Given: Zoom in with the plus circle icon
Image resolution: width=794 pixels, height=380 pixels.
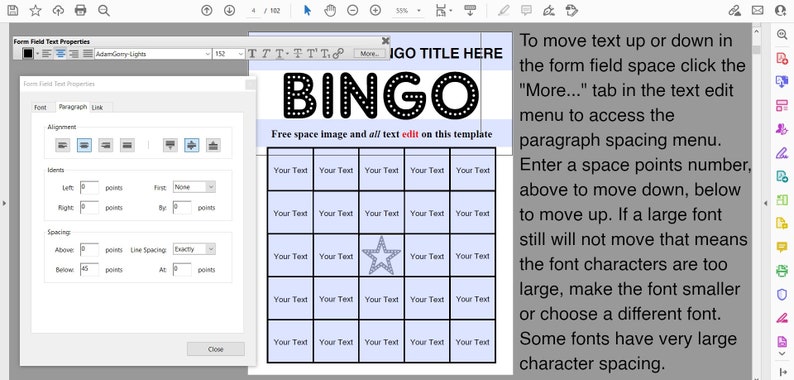Looking at the screenshot, I should [x=375, y=10].
